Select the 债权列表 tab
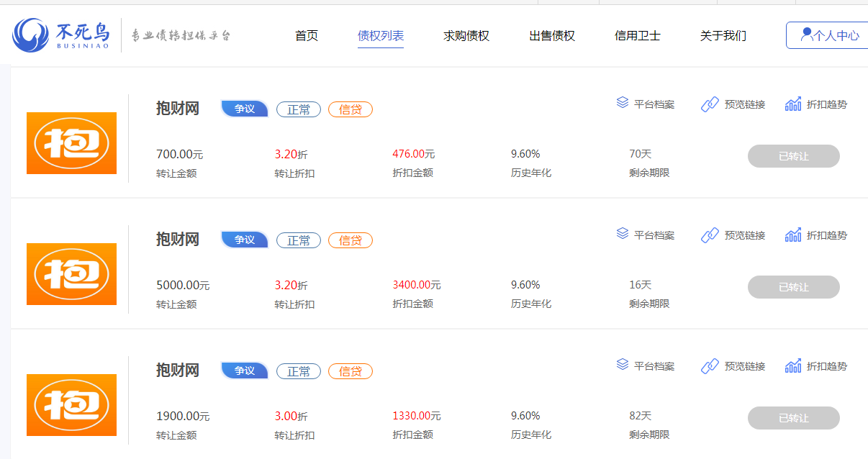The height and width of the screenshot is (459, 868). tap(381, 35)
